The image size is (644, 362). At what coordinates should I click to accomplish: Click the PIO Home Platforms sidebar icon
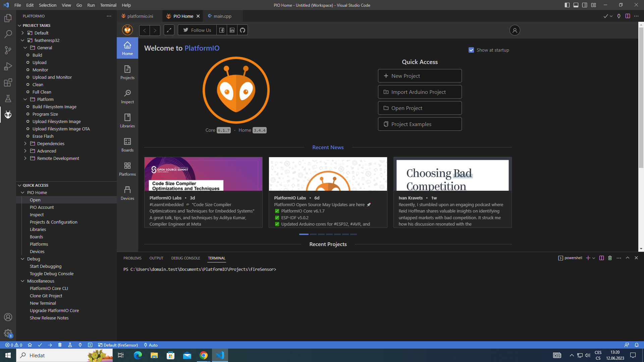coord(127,169)
